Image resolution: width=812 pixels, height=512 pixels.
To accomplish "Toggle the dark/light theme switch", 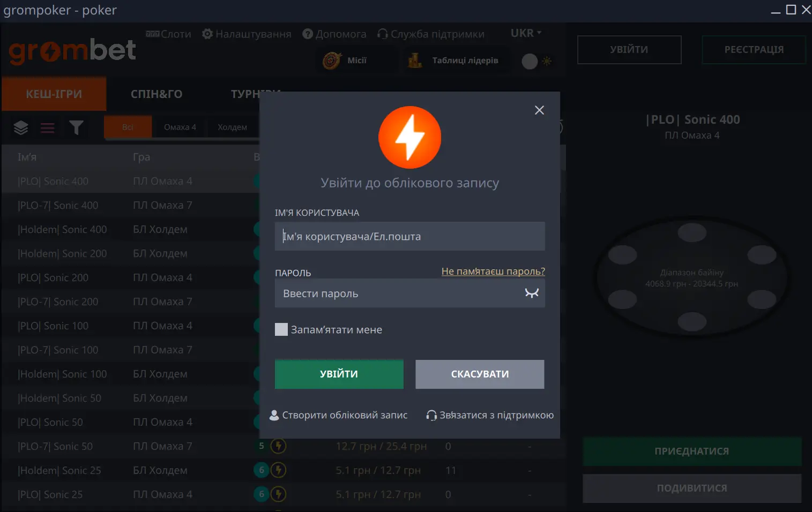I will [x=537, y=61].
